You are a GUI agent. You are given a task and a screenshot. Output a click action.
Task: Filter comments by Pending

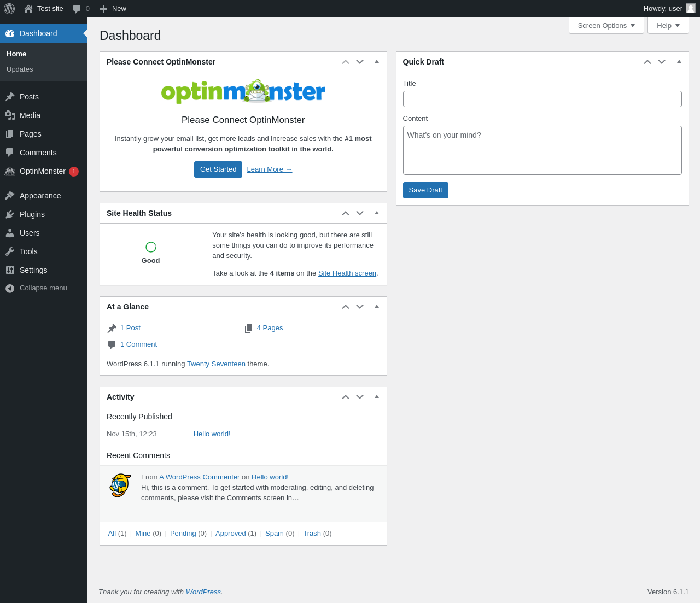183,534
